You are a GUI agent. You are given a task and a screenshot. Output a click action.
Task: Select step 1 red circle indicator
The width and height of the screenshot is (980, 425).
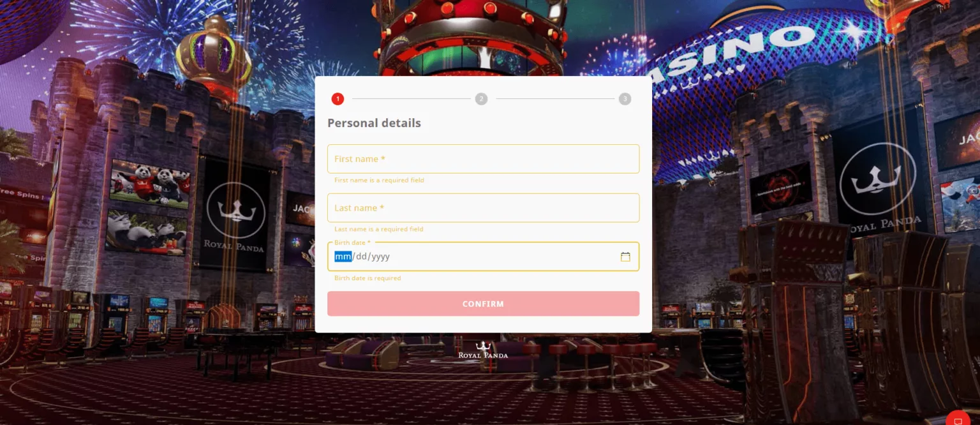(x=338, y=99)
